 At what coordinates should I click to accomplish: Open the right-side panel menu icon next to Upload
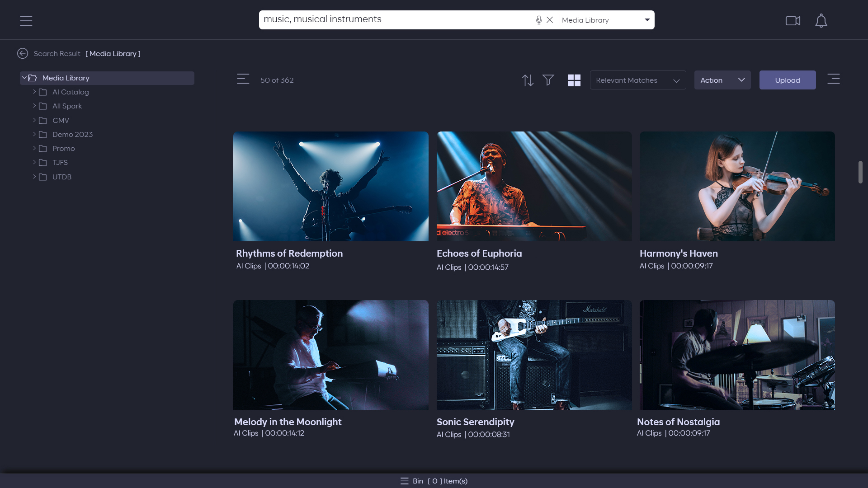point(834,79)
